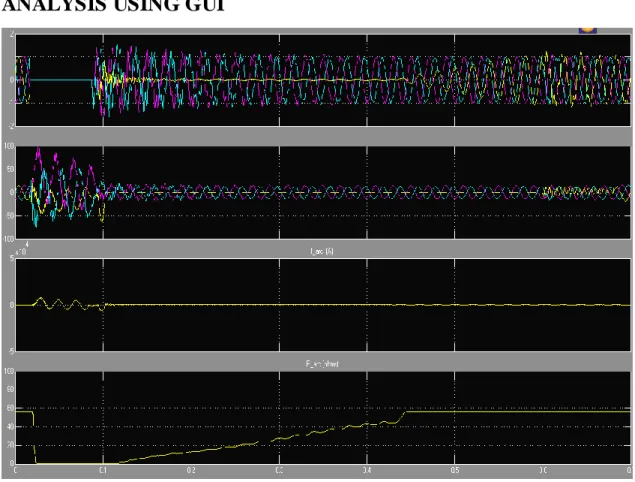Screen dimensions: 635x482
Task: Click the bottom ramp plot reaching 60
Action: [323, 418]
